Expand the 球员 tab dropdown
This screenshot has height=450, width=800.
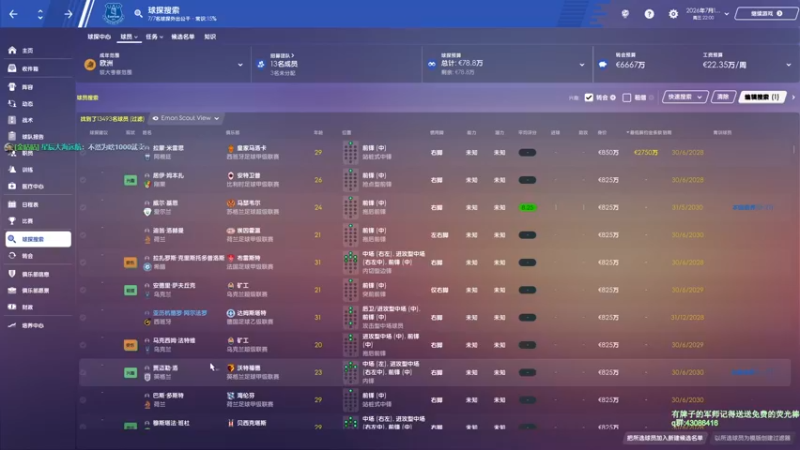[x=136, y=37]
